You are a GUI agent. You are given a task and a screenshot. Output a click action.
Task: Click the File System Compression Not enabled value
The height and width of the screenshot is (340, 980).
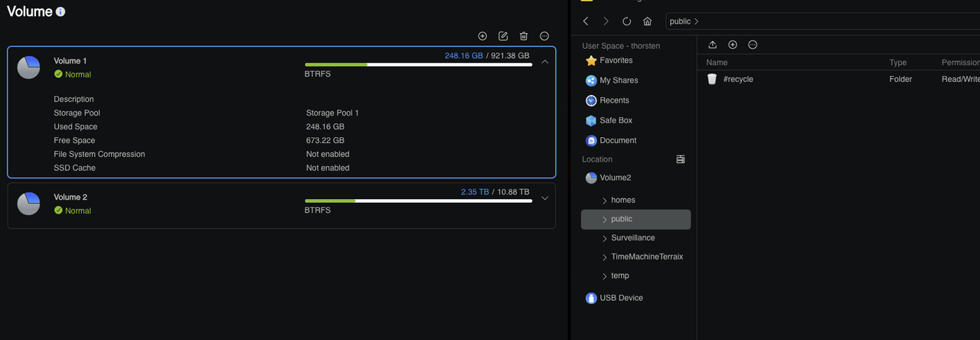(x=328, y=154)
